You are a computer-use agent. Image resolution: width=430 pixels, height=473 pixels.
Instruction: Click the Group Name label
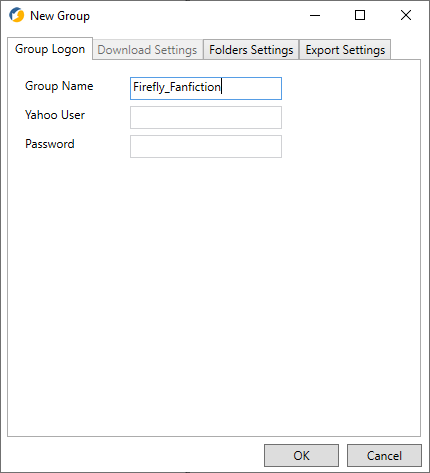tap(59, 86)
